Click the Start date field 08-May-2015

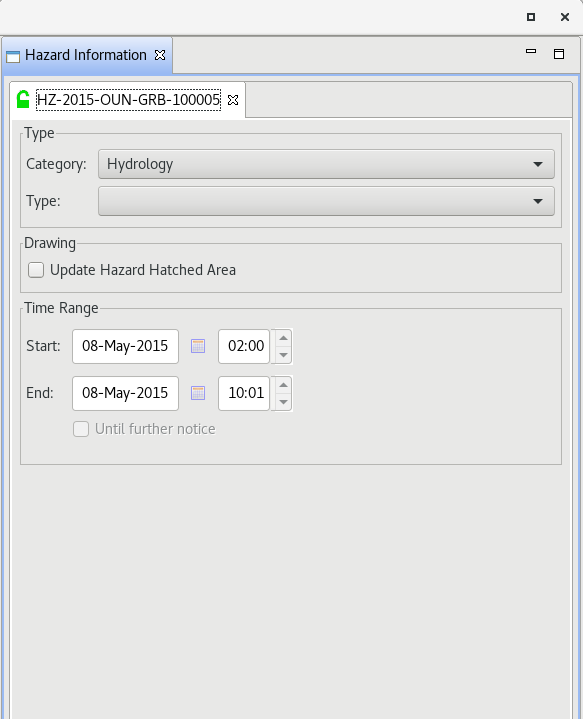click(125, 346)
